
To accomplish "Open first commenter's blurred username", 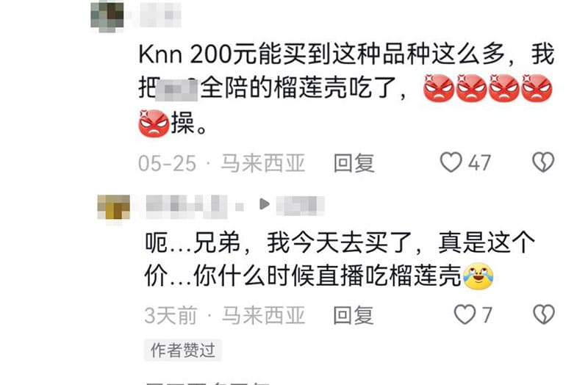I will (x=160, y=15).
